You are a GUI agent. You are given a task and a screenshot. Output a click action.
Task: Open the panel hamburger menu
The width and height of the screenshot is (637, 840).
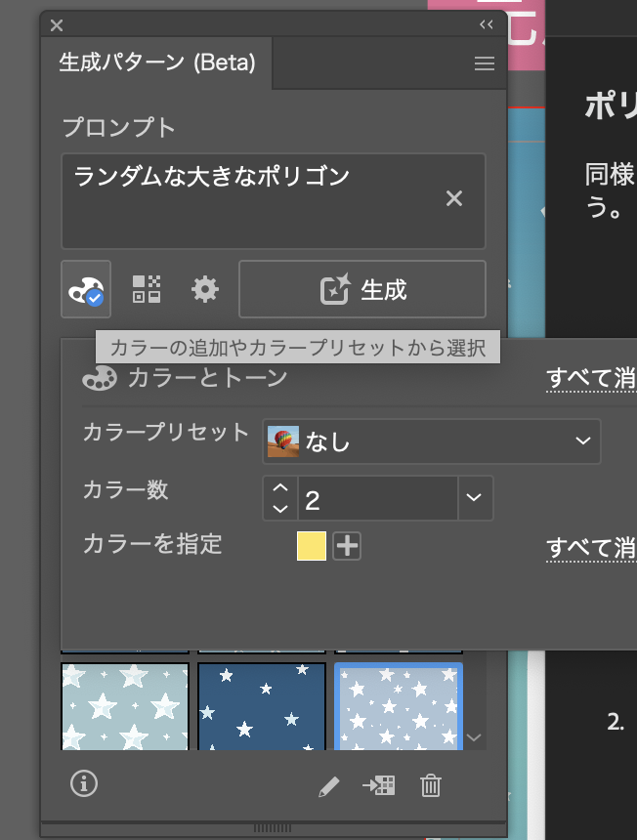pos(484,63)
